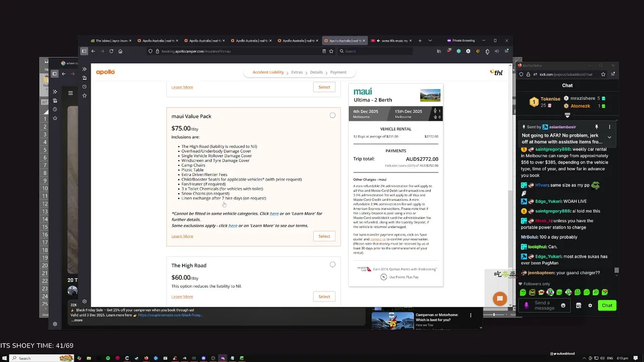The image size is (644, 362).
Task: Click Windows taskbar Search box
Action: (x=41, y=358)
